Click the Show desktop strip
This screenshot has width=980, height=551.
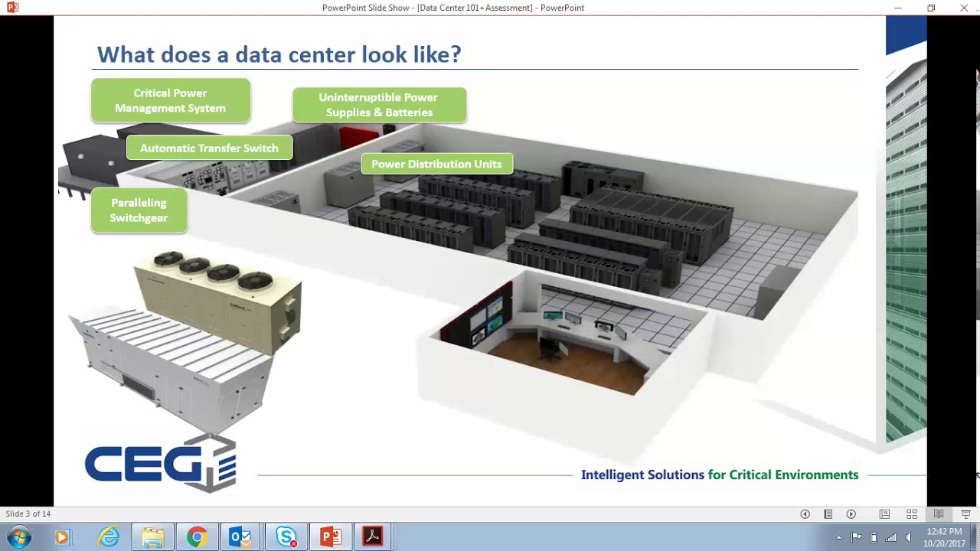click(975, 537)
